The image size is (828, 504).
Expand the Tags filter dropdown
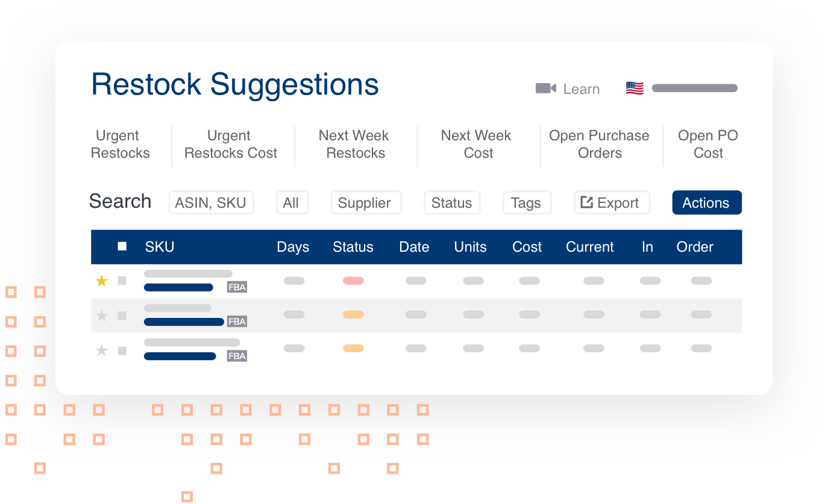(526, 203)
